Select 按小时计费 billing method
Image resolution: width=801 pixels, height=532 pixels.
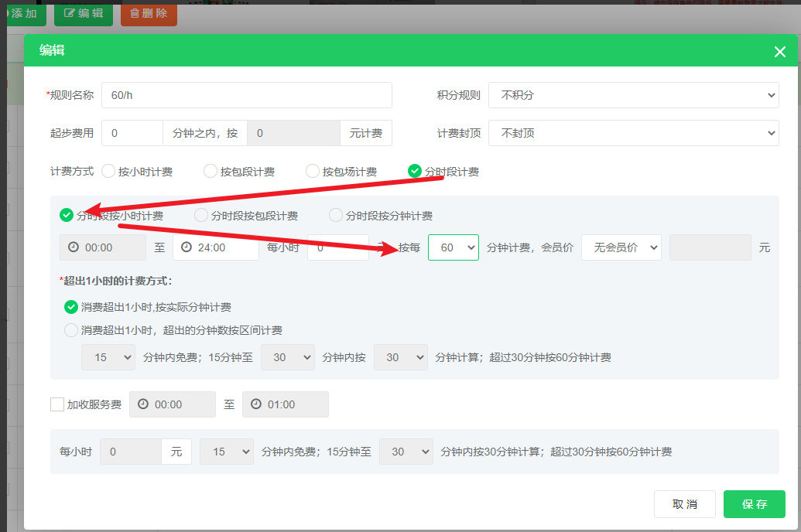tap(108, 172)
